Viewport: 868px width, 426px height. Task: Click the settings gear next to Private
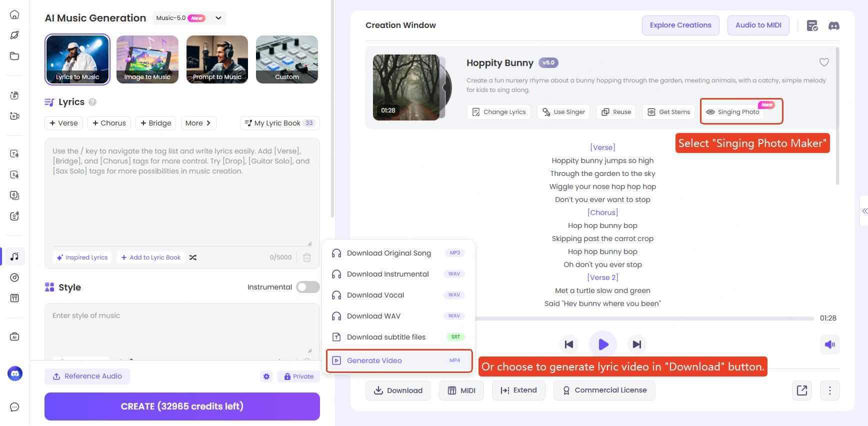click(266, 376)
